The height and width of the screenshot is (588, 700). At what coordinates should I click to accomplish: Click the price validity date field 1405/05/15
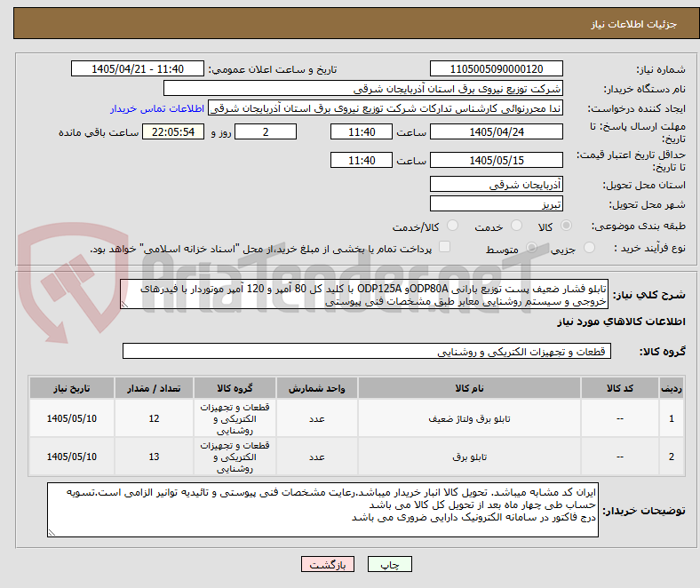496,160
